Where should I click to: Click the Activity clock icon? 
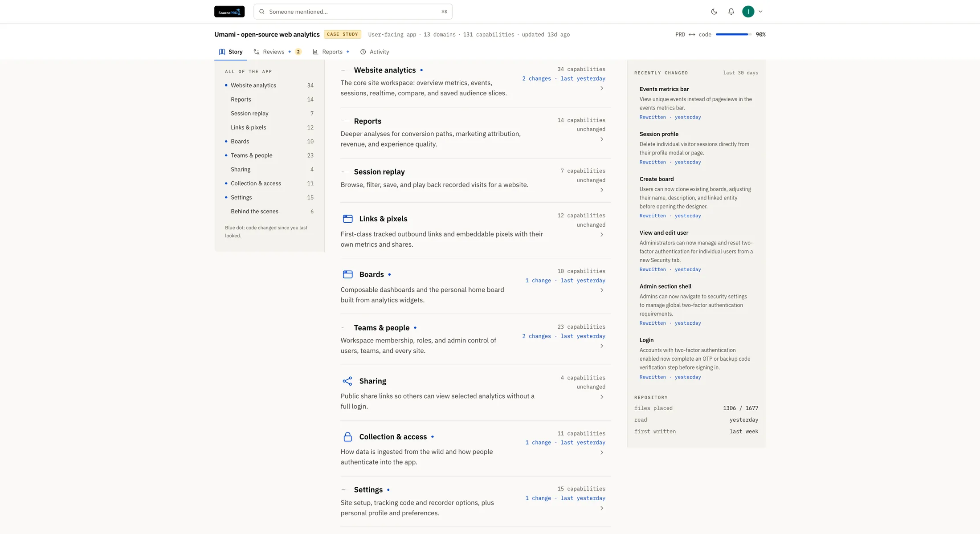[363, 52]
